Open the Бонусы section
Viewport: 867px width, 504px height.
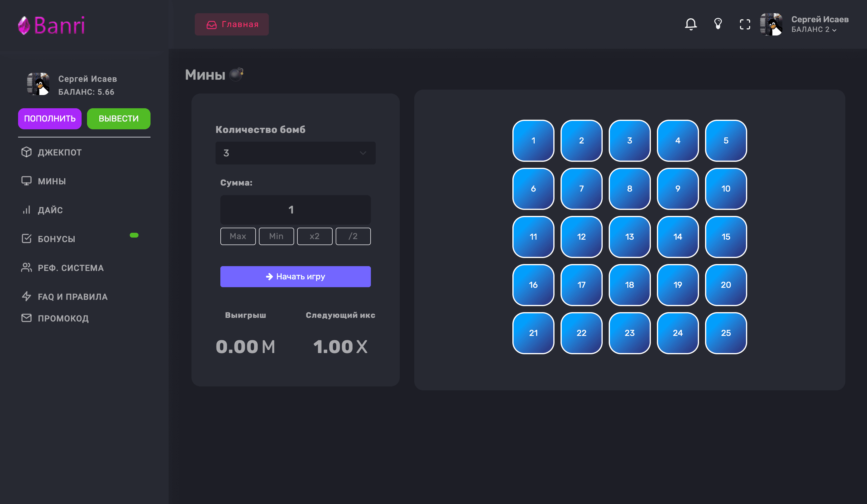click(x=56, y=239)
